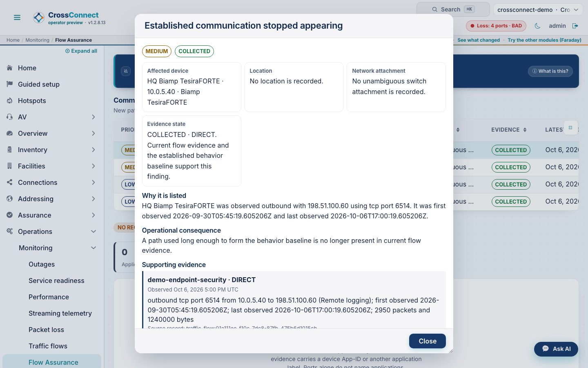This screenshot has width=588, height=368.
Task: Open the See what changed link
Action: (479, 40)
